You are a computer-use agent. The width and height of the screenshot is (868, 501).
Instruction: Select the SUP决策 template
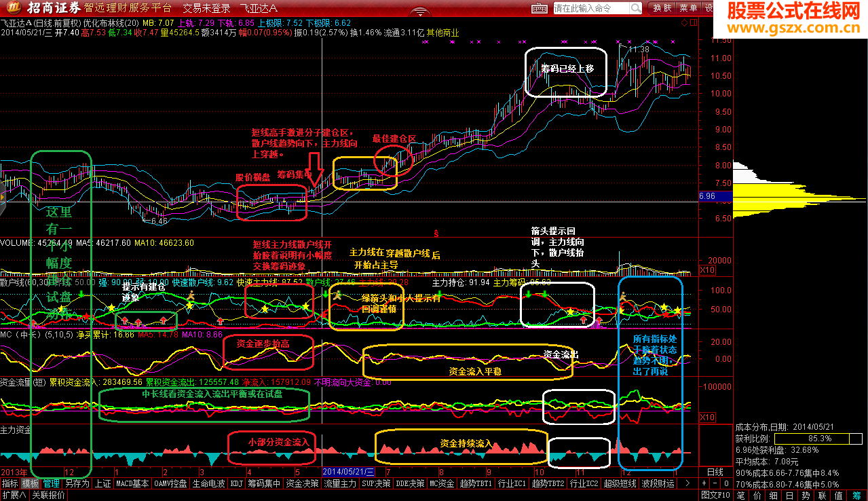(377, 483)
